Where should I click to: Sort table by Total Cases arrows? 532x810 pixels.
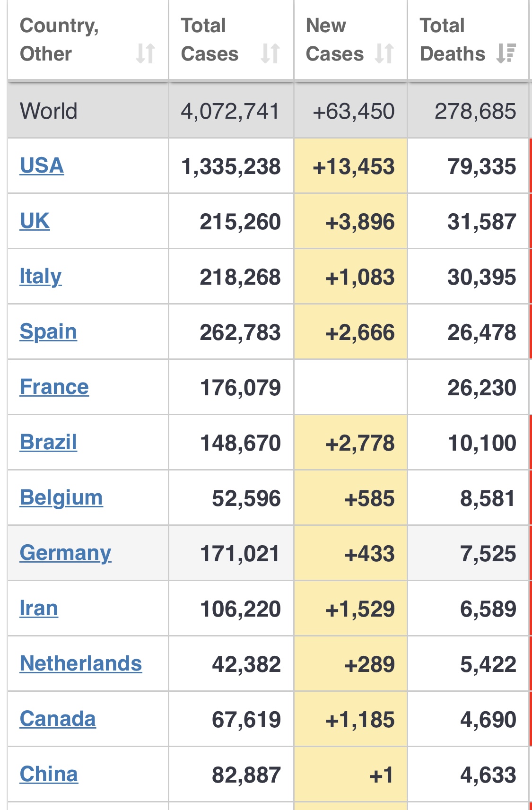tap(270, 53)
